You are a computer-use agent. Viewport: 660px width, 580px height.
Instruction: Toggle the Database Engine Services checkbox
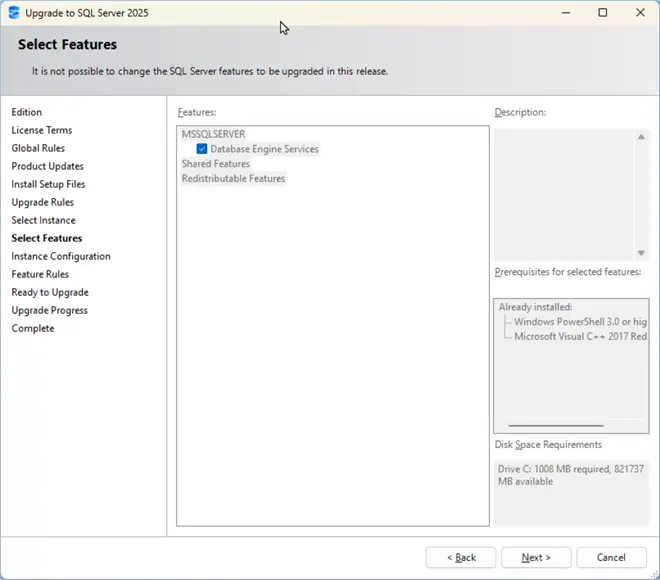click(202, 149)
